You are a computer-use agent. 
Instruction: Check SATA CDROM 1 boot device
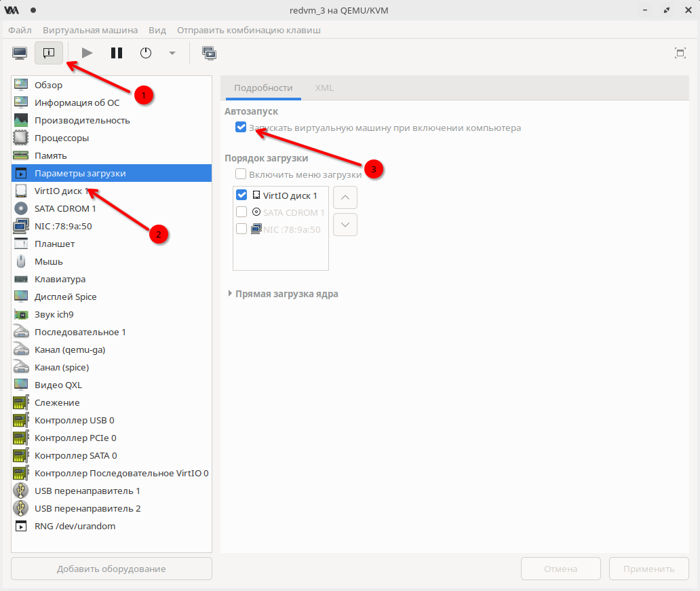241,212
